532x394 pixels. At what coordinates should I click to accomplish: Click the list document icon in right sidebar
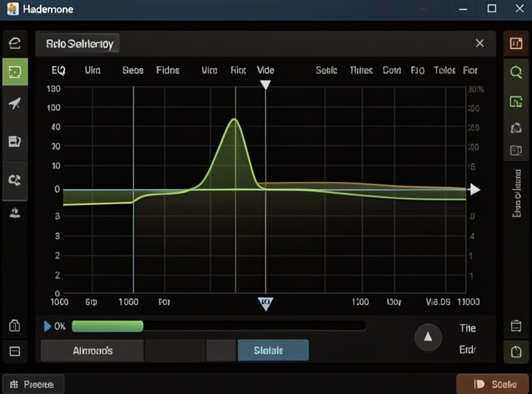[x=516, y=325]
